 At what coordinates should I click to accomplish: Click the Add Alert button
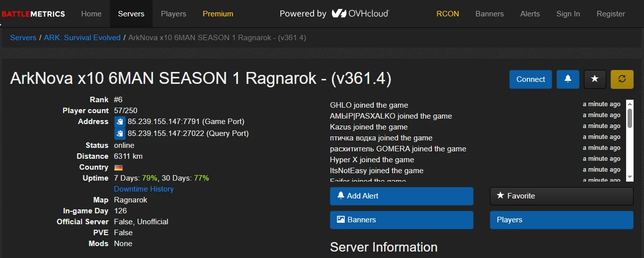click(x=402, y=196)
